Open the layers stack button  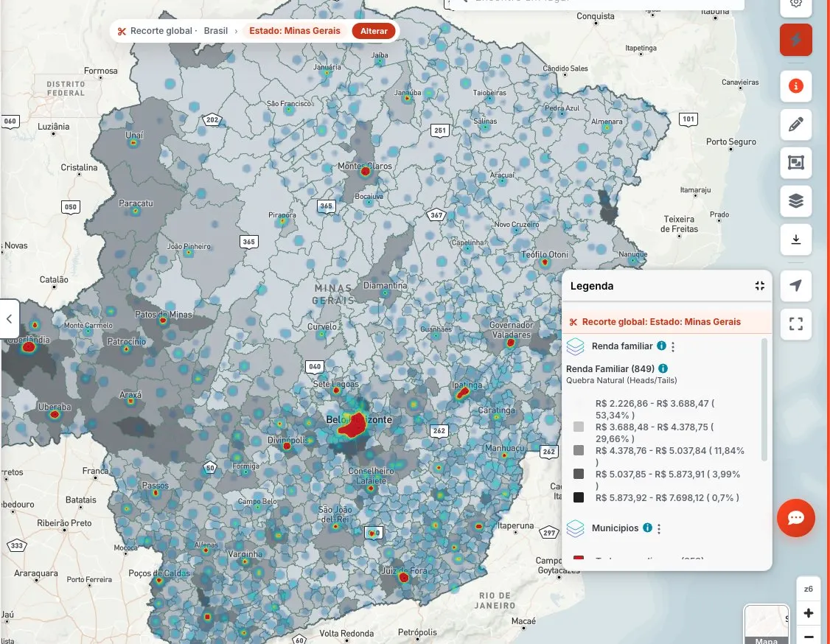click(795, 201)
